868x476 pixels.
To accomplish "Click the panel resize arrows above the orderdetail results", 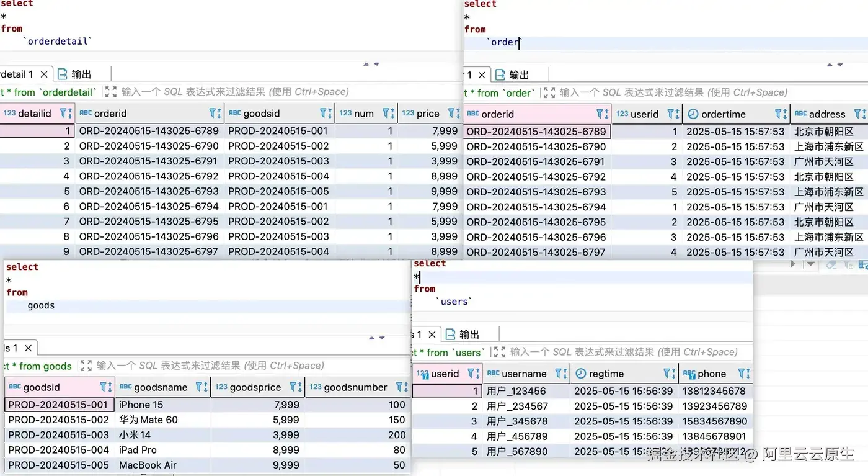I will coord(371,63).
